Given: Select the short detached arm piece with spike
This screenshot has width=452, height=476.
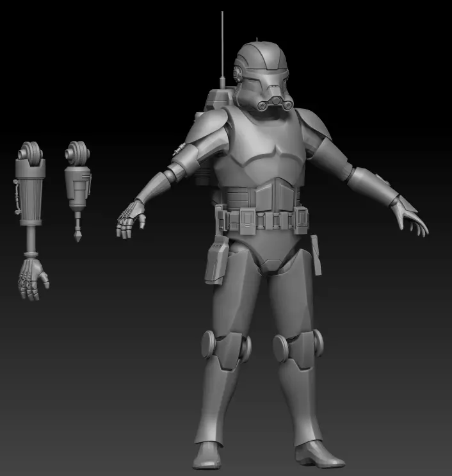Looking at the screenshot, I should pos(77,192).
